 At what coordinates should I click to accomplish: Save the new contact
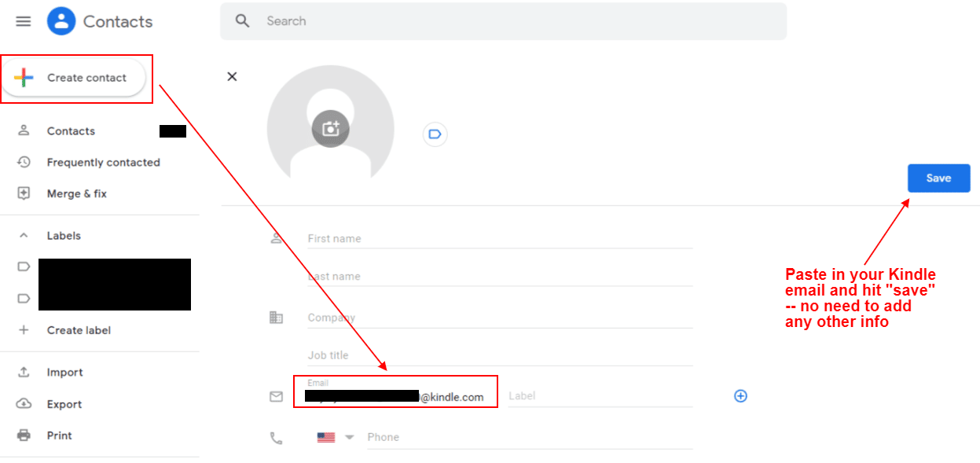pos(938,178)
